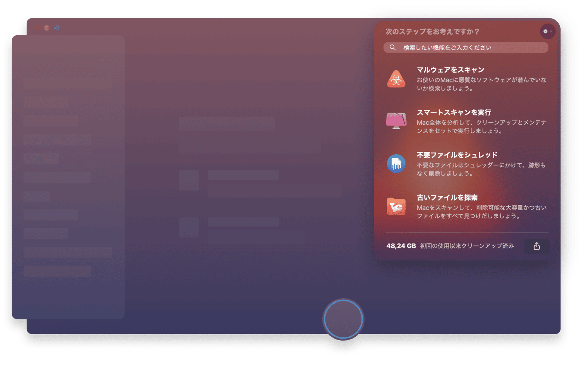Click the magnifier icon in search bar
588x370 pixels.
pos(392,47)
